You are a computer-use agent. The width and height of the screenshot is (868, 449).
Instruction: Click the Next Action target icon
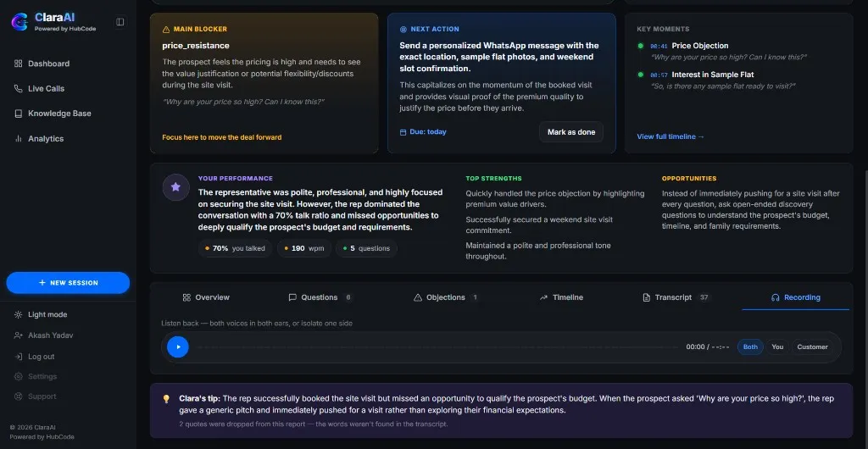[403, 30]
